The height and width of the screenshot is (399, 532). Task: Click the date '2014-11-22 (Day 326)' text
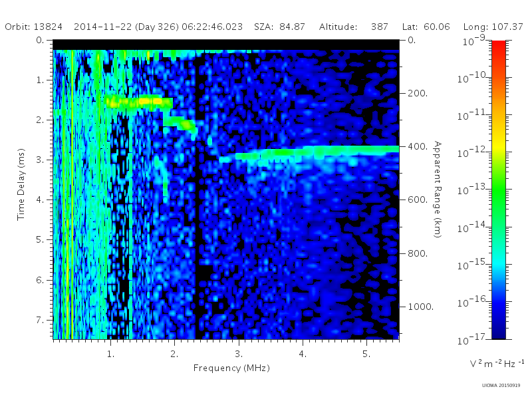(126, 27)
